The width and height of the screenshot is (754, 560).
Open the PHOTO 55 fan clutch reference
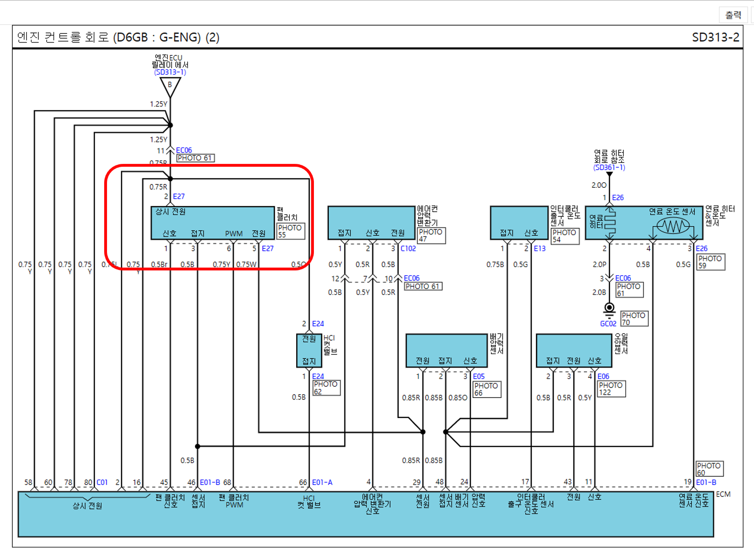click(x=291, y=231)
